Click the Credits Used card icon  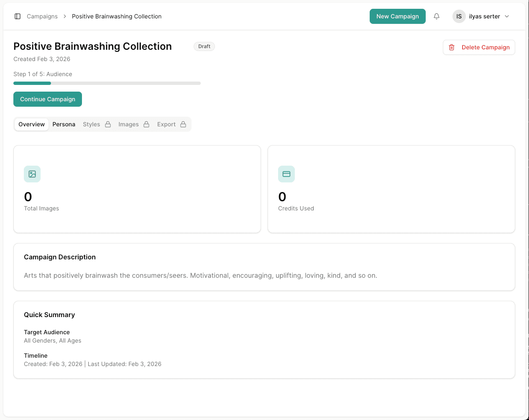click(286, 174)
